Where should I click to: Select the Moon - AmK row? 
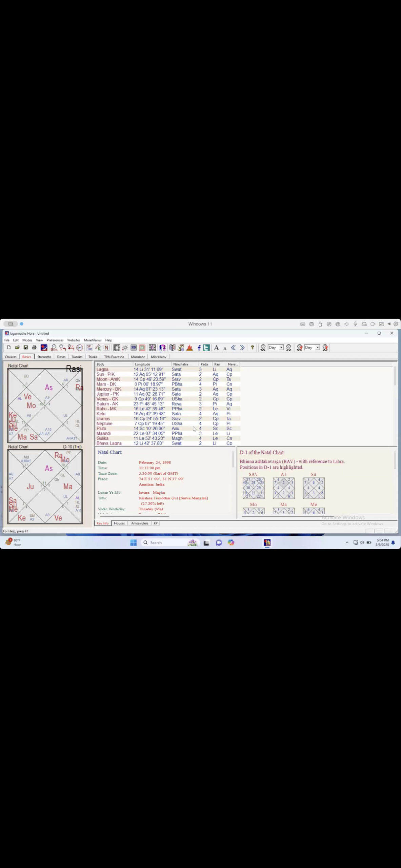(x=168, y=379)
